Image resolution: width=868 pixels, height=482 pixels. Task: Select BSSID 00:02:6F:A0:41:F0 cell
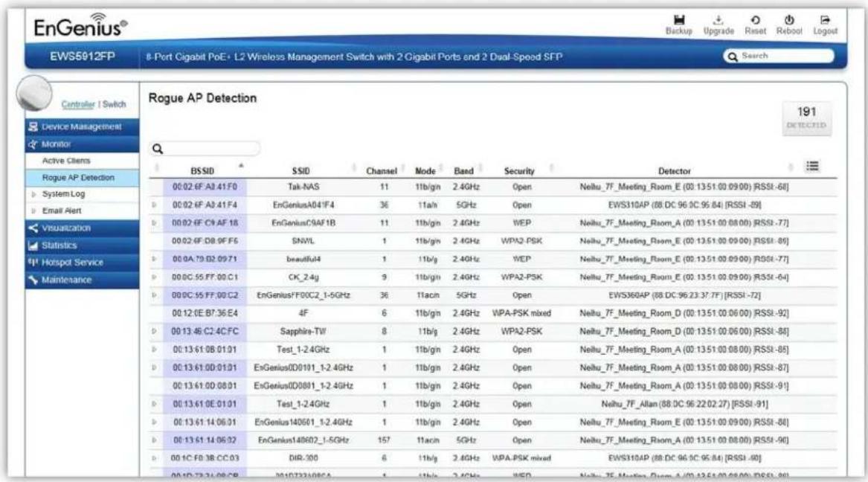205,187
